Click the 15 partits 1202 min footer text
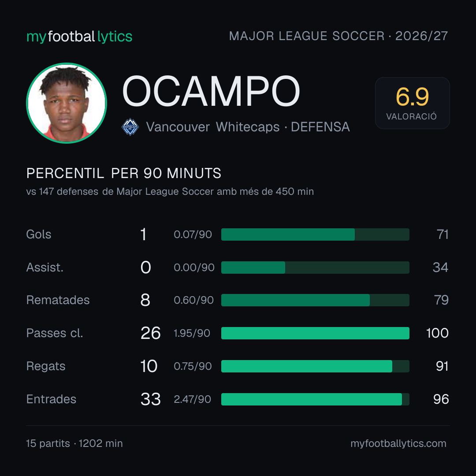 coord(74,443)
